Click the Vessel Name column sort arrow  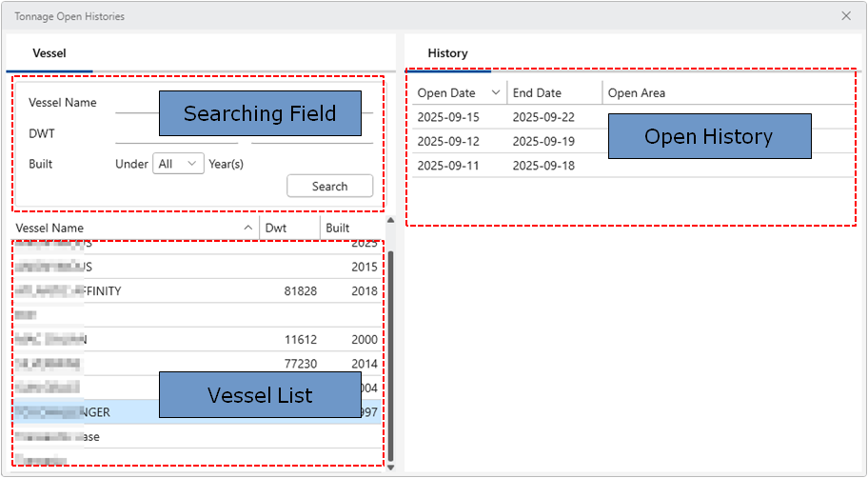(248, 229)
